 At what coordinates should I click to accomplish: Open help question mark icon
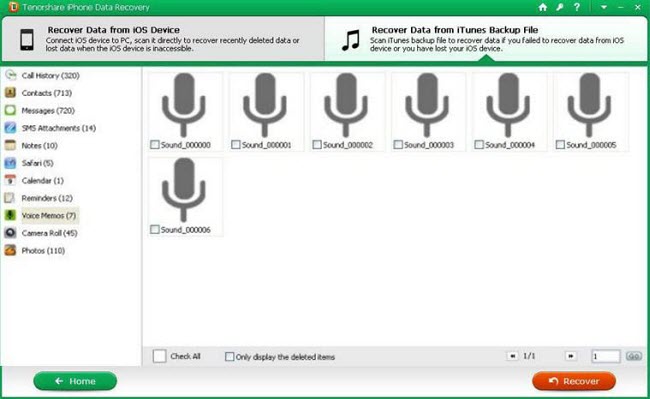click(577, 7)
